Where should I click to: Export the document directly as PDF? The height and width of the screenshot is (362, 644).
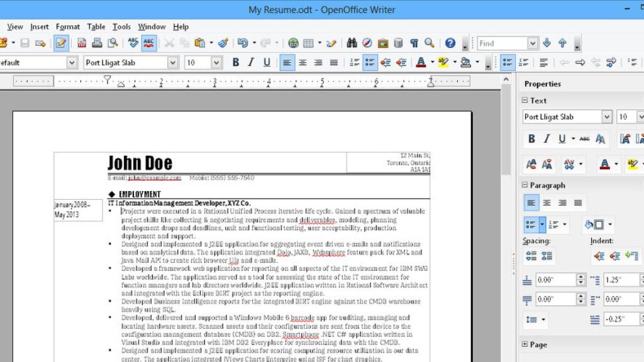click(83, 43)
